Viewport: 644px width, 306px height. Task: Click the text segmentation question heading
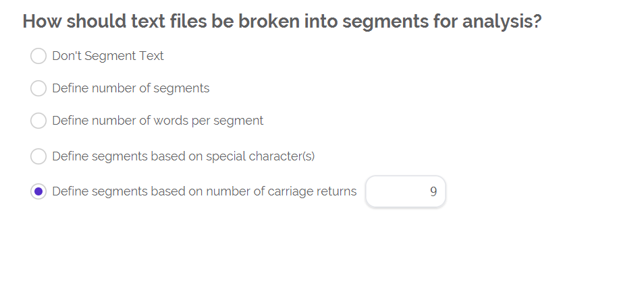coord(282,21)
